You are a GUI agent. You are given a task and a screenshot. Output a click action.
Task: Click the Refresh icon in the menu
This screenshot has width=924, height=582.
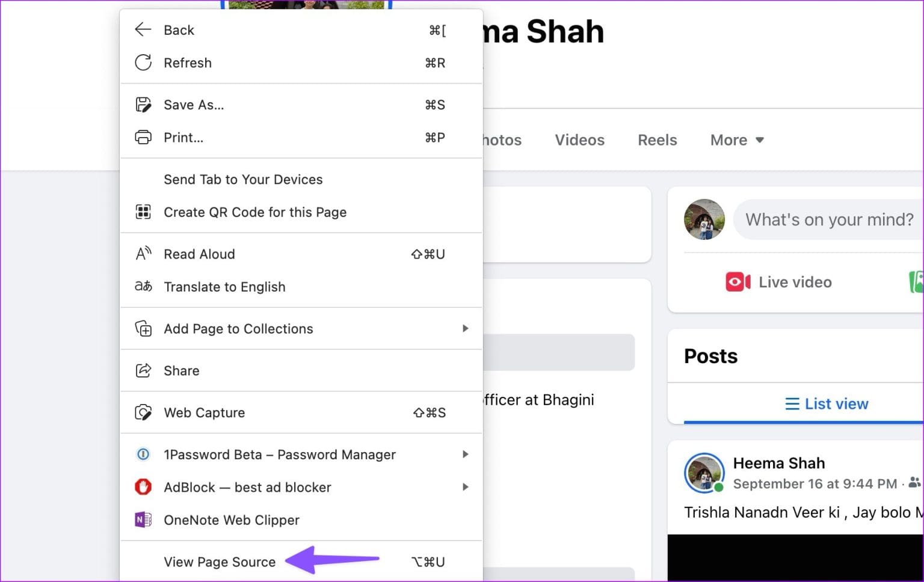(x=143, y=63)
